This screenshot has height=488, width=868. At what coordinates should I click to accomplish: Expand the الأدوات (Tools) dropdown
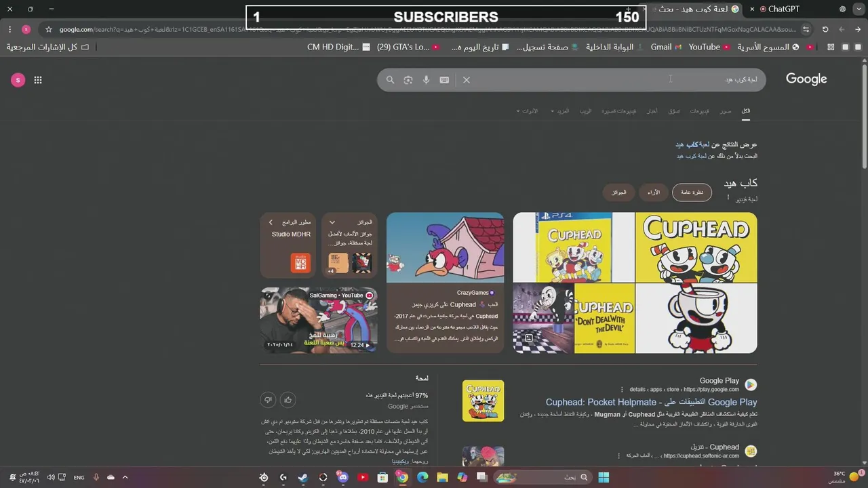(527, 110)
